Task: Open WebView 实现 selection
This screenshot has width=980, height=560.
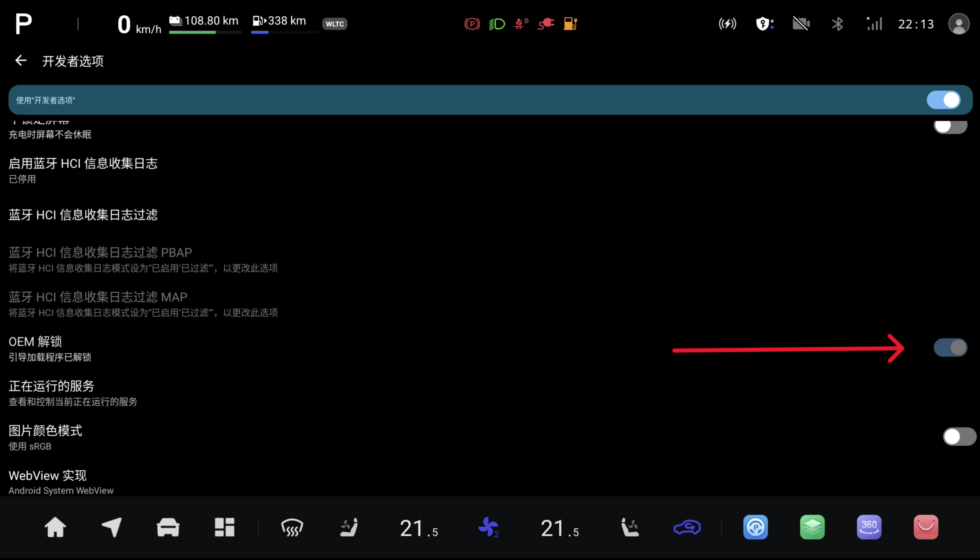Action: pos(490,482)
